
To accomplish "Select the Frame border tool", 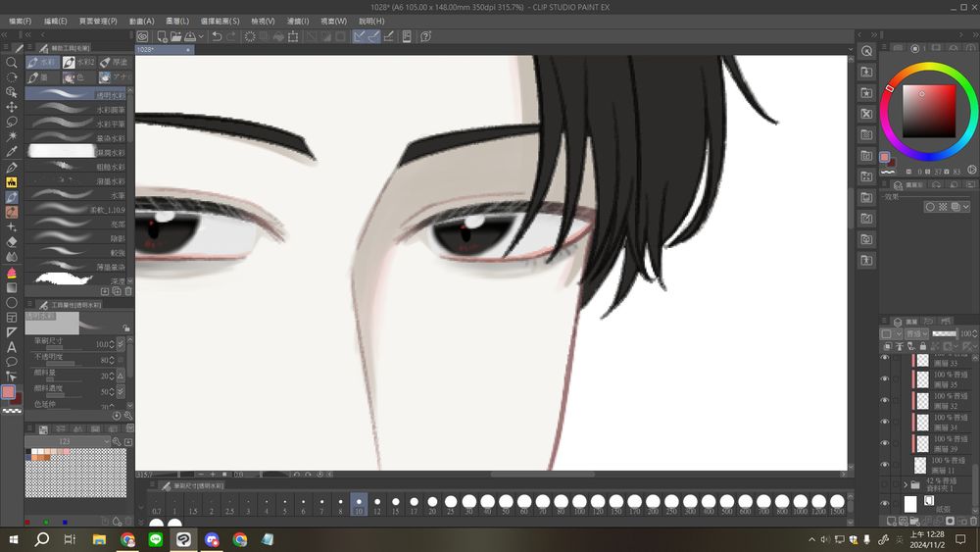I will click(x=11, y=318).
